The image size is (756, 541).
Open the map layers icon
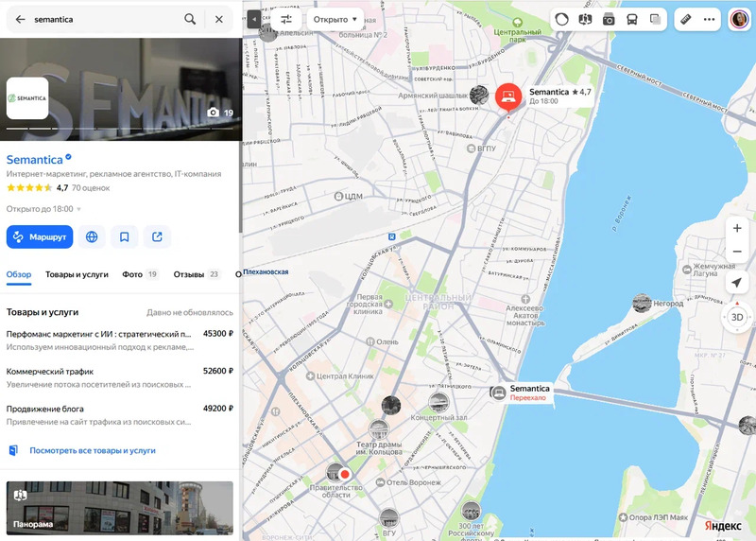pos(655,19)
